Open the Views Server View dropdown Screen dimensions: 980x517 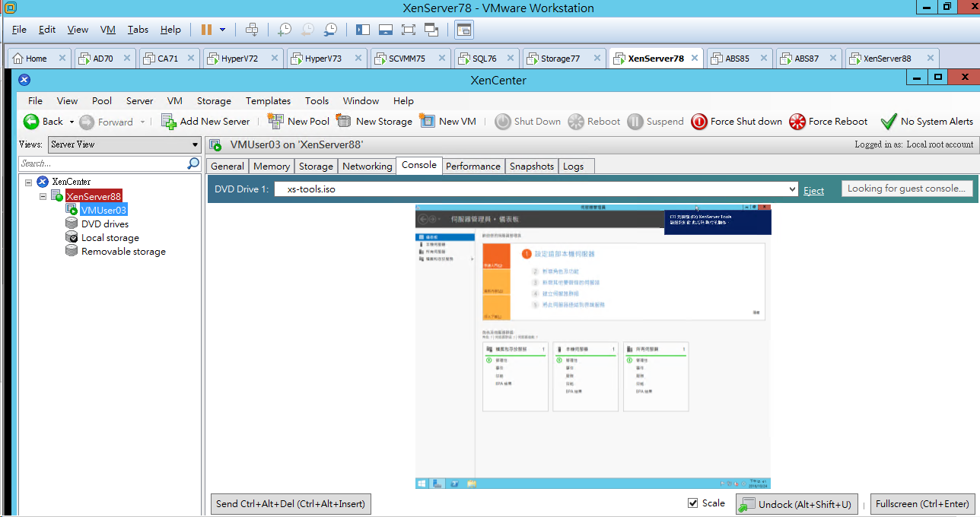tap(124, 144)
